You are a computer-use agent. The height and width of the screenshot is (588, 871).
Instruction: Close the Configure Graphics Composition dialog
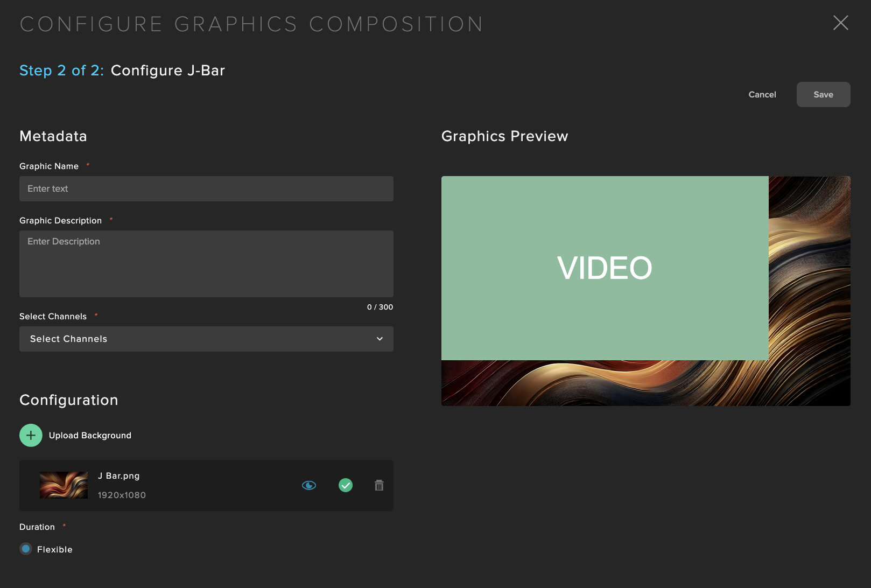(x=840, y=23)
